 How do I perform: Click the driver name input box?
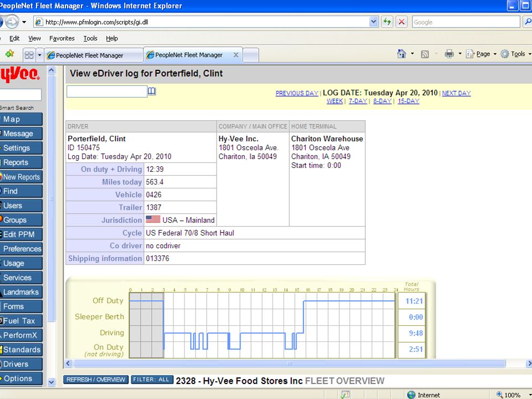[x=106, y=91]
